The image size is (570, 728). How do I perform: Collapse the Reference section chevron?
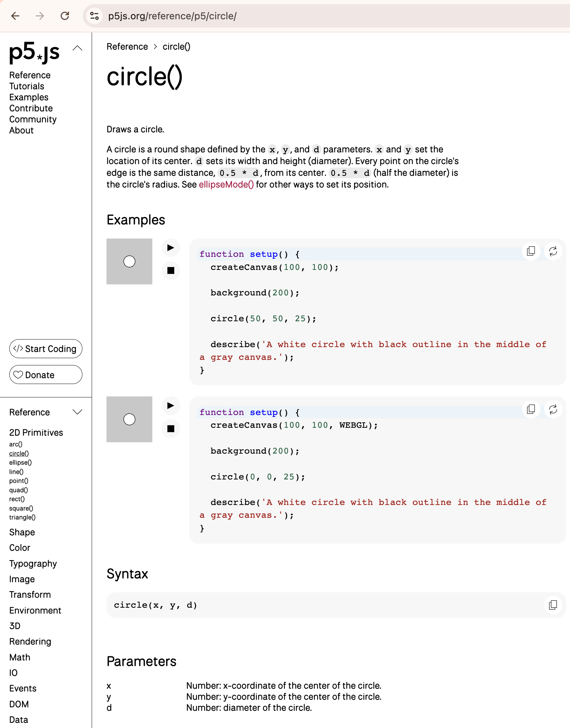pos(77,412)
